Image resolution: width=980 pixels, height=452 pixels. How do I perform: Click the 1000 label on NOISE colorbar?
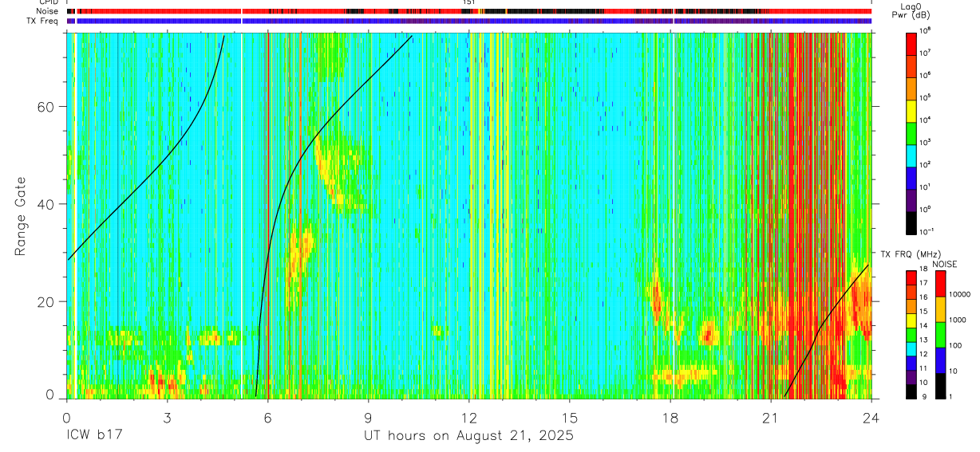point(958,320)
